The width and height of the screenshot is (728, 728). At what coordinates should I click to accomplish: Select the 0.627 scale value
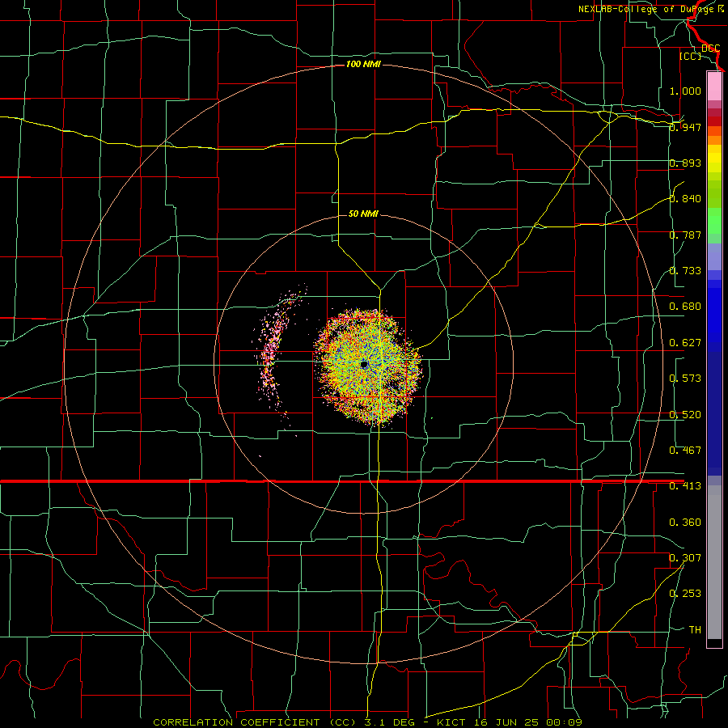point(685,343)
